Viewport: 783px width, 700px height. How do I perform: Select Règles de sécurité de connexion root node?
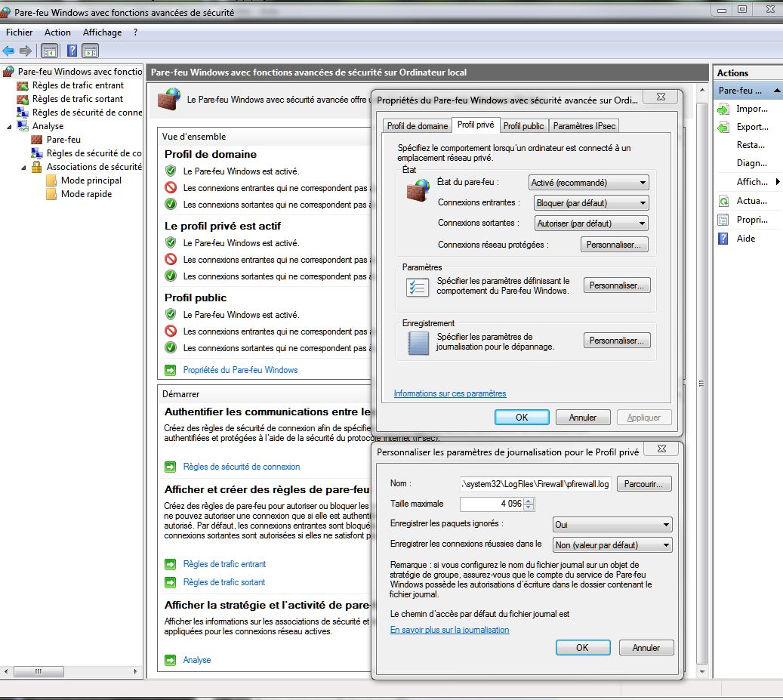tap(87, 113)
